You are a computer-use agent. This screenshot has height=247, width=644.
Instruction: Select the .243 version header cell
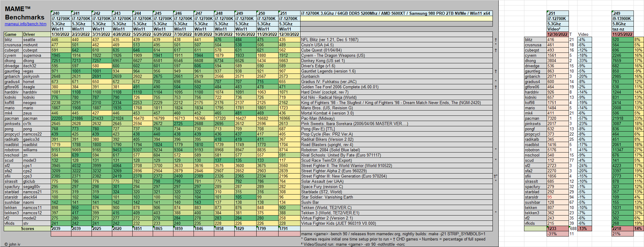pos(122,13)
